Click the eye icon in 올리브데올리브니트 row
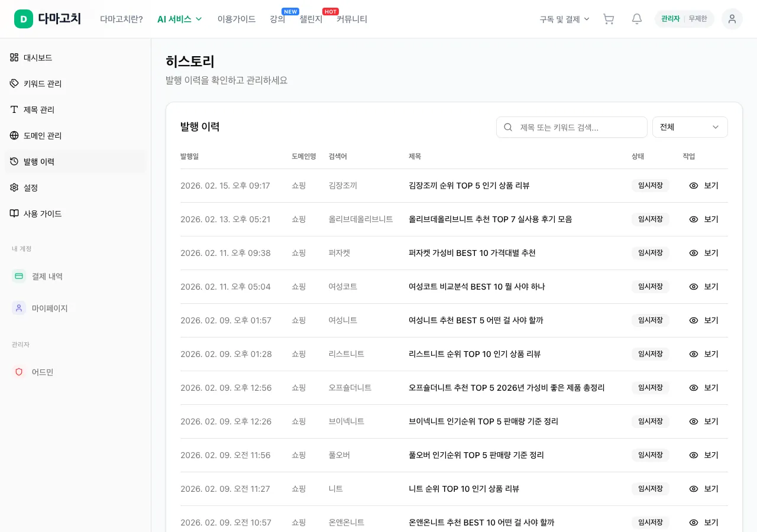The width and height of the screenshot is (757, 532). (x=694, y=219)
